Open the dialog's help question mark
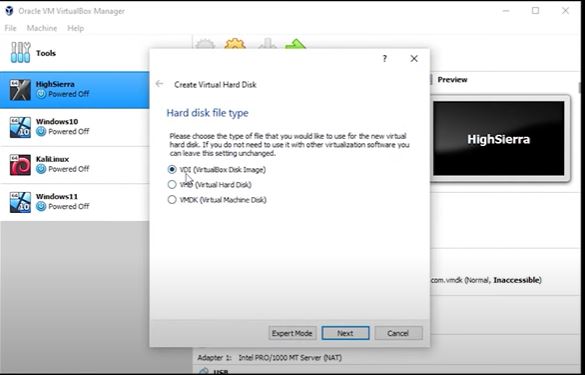This screenshot has height=375, width=585. [x=385, y=59]
